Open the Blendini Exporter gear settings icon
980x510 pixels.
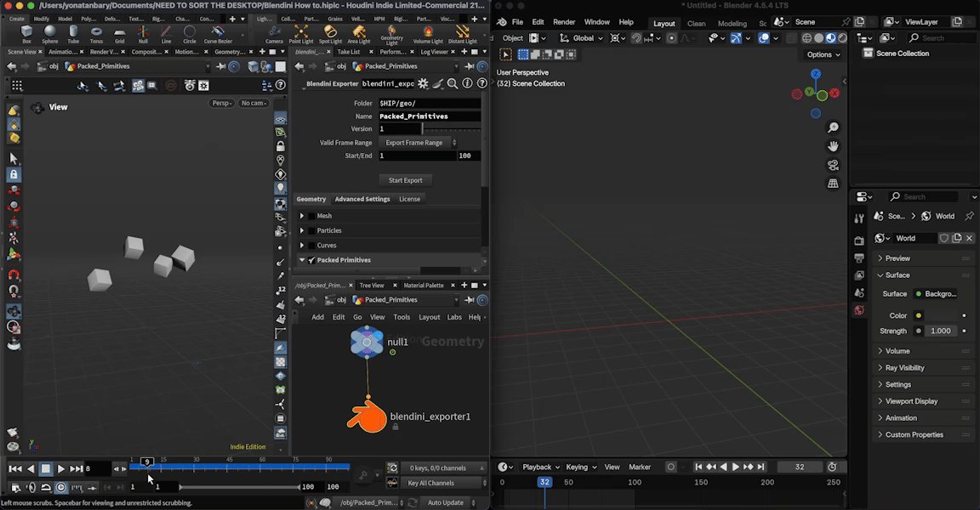pos(423,83)
